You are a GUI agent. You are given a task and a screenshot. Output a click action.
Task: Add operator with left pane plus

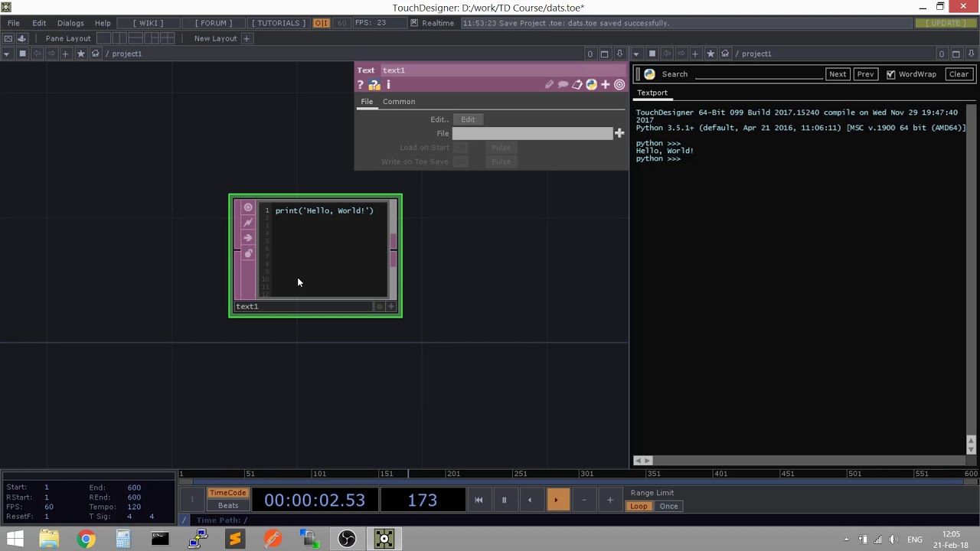click(66, 54)
